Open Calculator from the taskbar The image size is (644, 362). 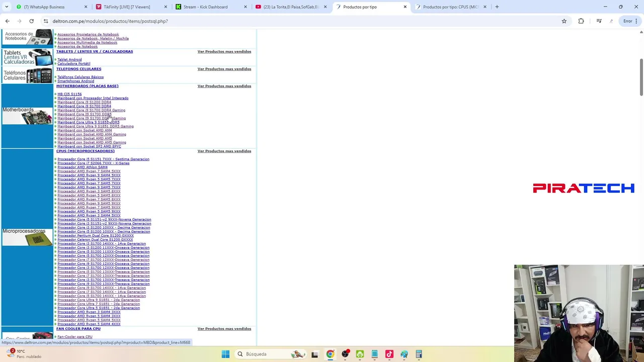(x=419, y=354)
